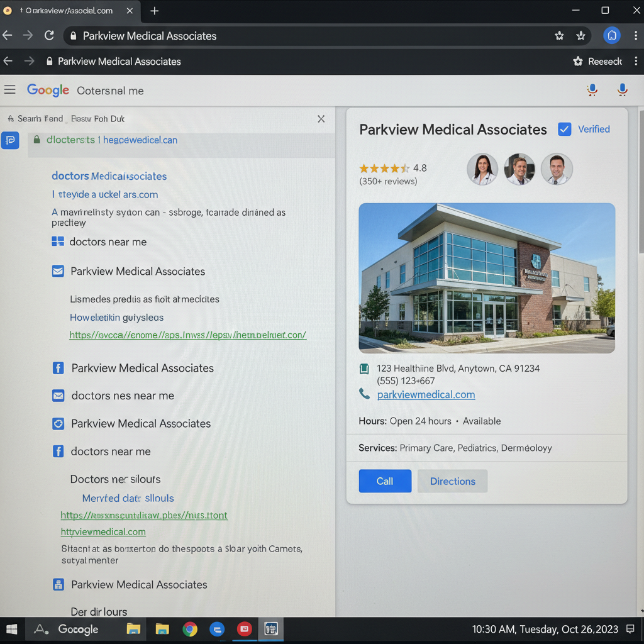Click the building icon beside the last Parkview Medical Associates entry

click(x=58, y=584)
